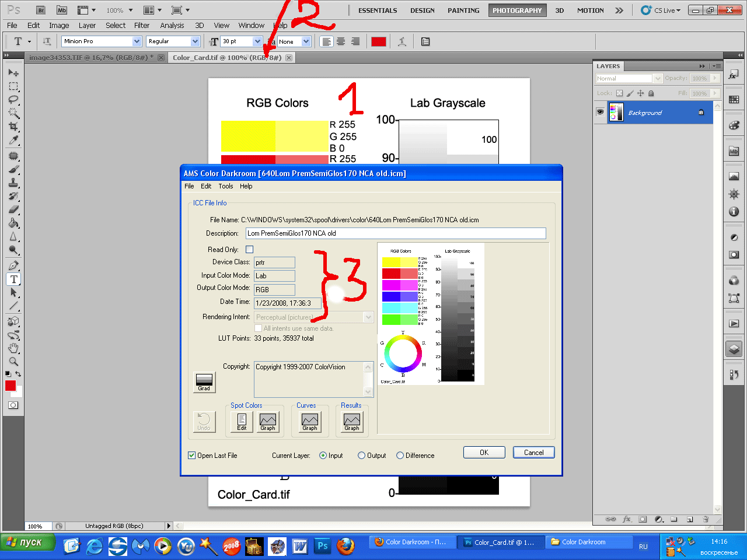Image resolution: width=747 pixels, height=560 pixels.
Task: Check the Read Only checkbox
Action: coord(249,250)
